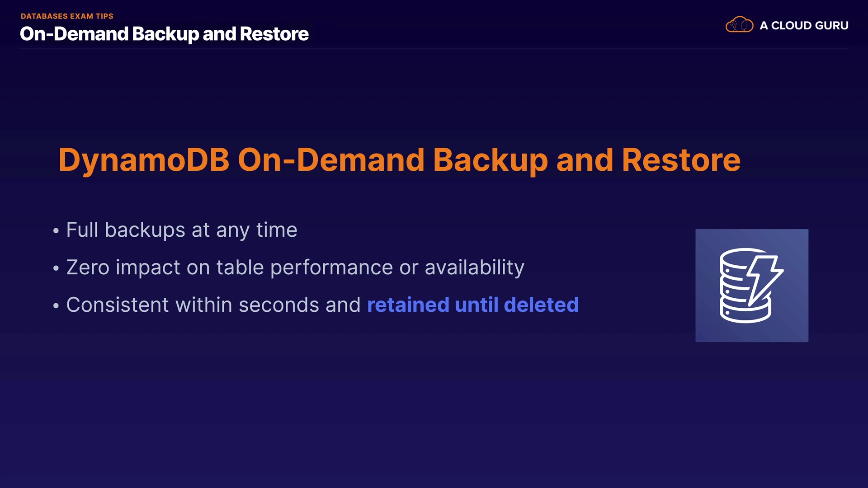Viewport: 868px width, 488px height.
Task: Select the 'A CLOUD GURU' brand text
Action: pyautogui.click(x=804, y=26)
